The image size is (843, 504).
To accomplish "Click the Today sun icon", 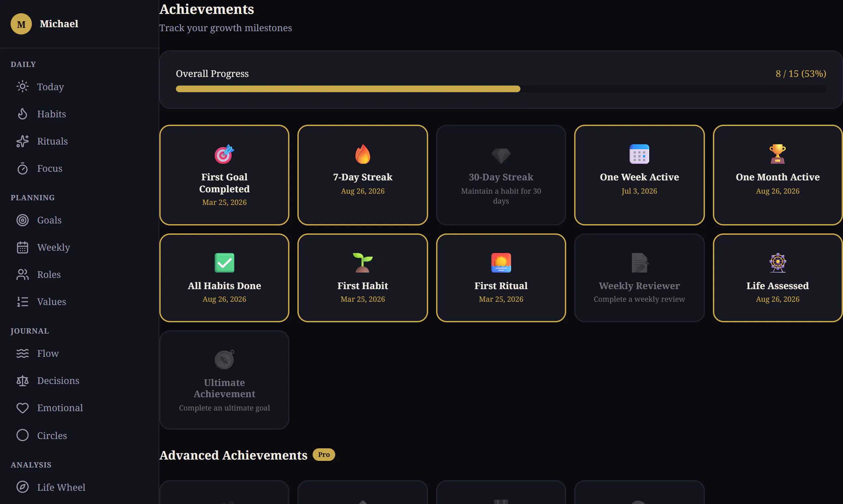I will coord(23,87).
